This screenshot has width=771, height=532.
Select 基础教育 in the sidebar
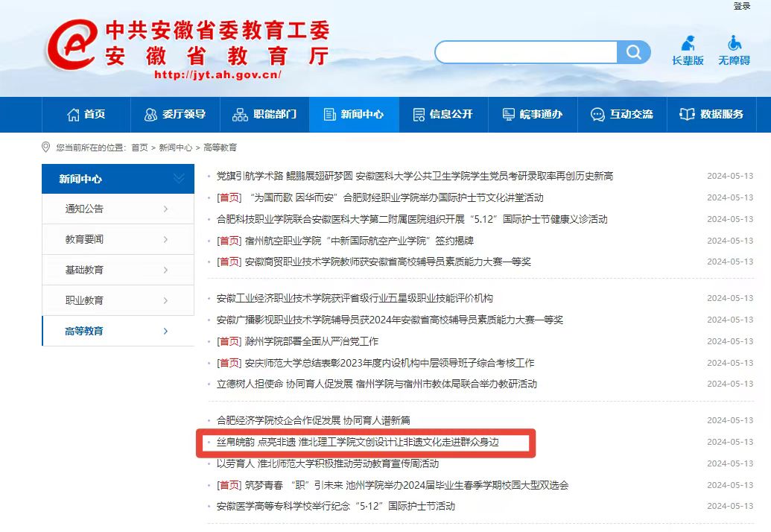[85, 270]
